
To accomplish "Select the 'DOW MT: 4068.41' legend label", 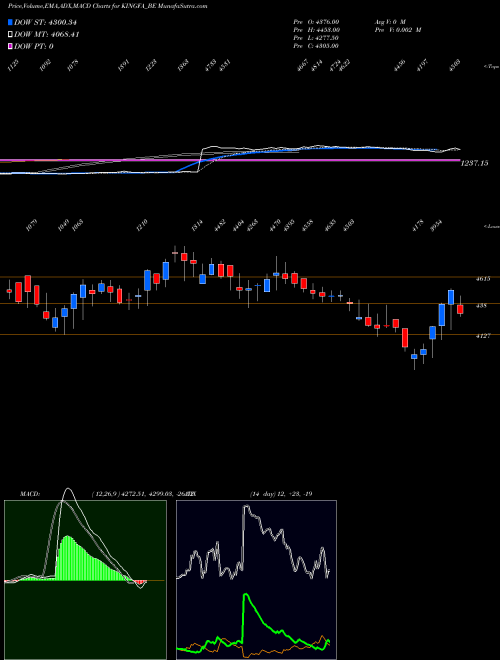I will pos(47,35).
